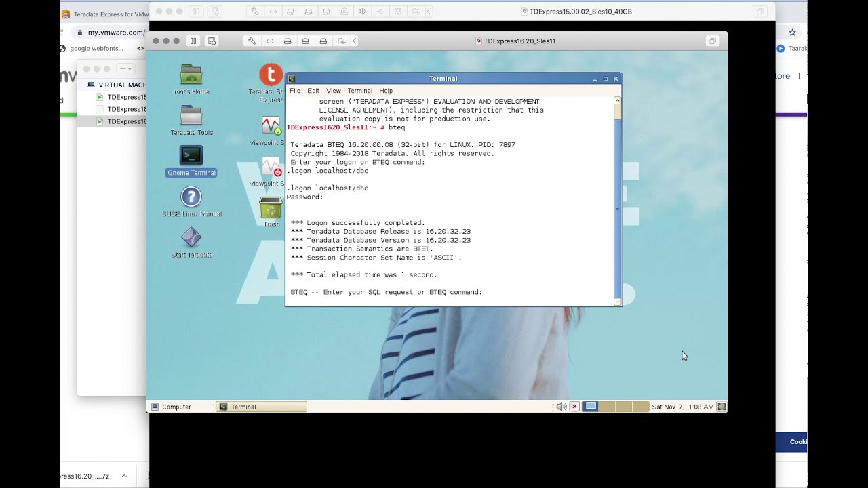Image resolution: width=868 pixels, height=488 pixels.
Task: Select the Gnome Terminal desktop icon
Action: click(191, 161)
